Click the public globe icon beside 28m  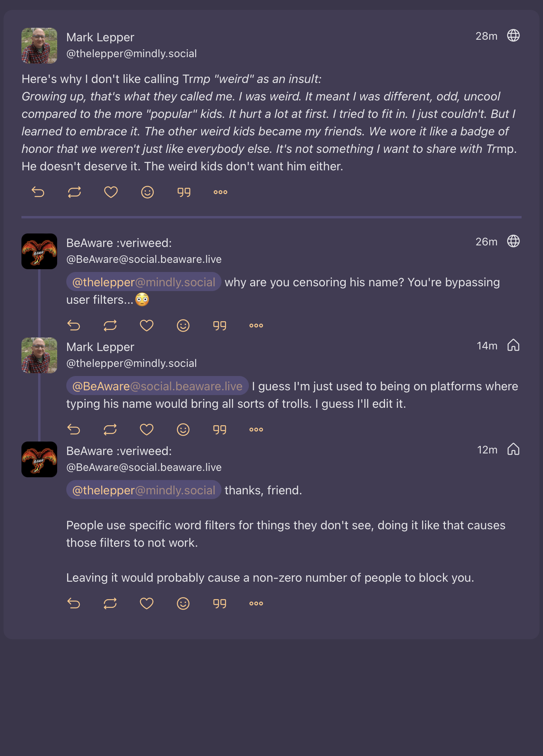click(x=513, y=36)
